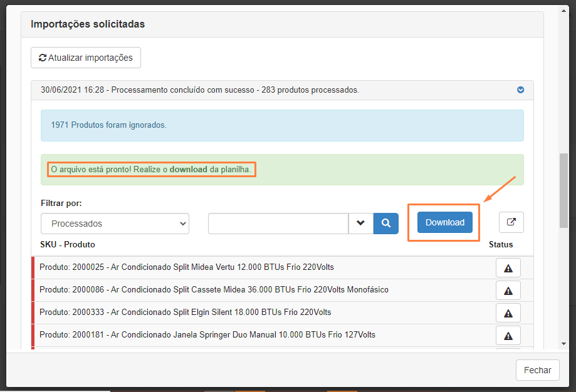Click the product search text field

click(278, 224)
